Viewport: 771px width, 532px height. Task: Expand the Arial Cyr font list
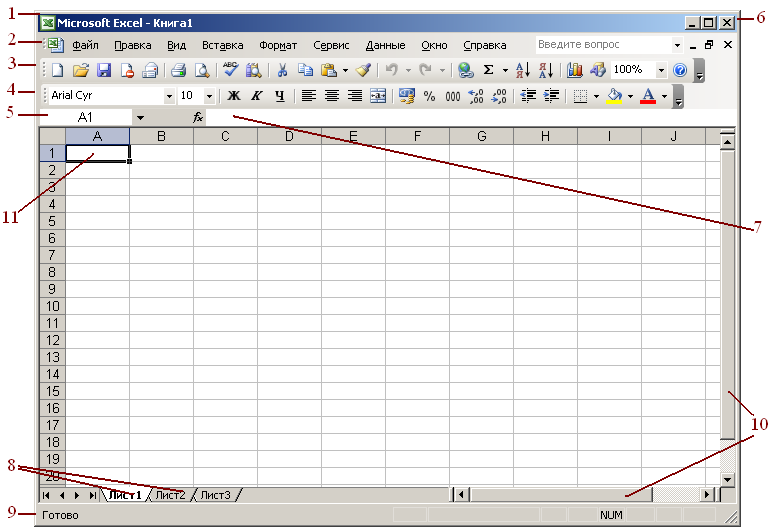point(169,96)
